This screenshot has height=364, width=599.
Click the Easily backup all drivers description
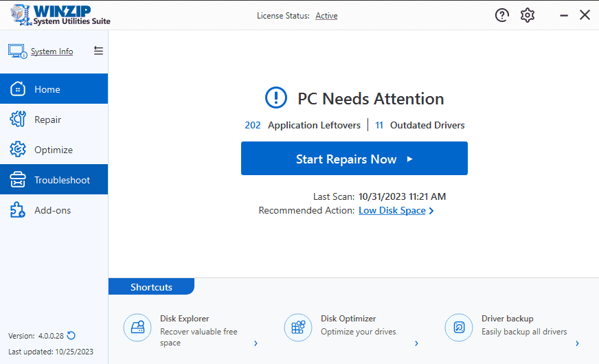click(x=524, y=332)
